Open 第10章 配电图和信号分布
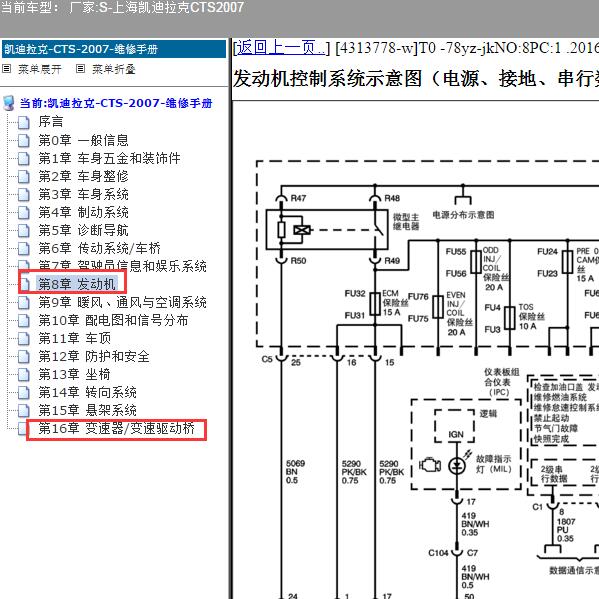Screen dimensions: 599x599 pos(113,320)
